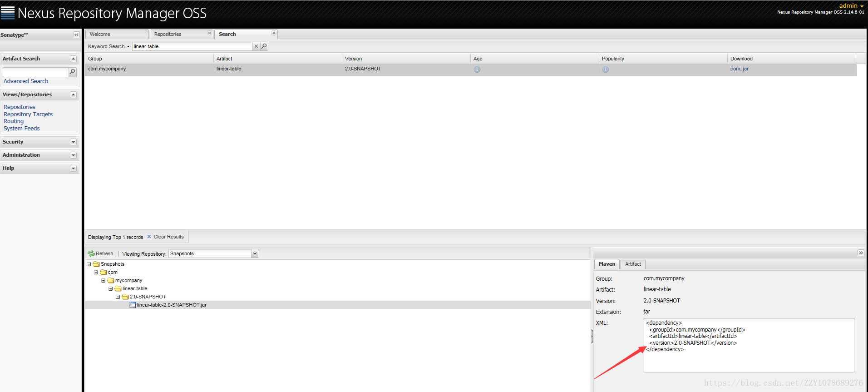Click the Artifact Search magnifier icon in sidebar
Image resolution: width=868 pixels, height=392 pixels.
coord(72,72)
